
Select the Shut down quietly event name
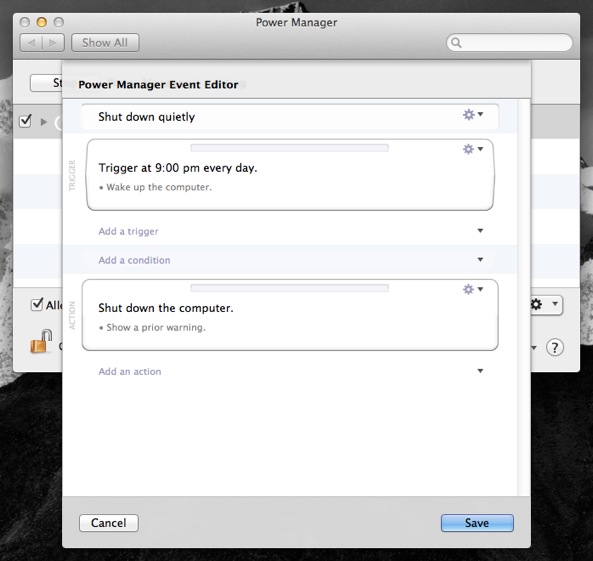coord(146,117)
